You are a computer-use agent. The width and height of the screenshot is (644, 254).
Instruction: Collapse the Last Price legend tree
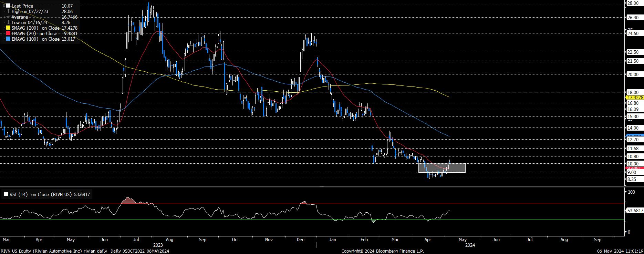click(3, 6)
